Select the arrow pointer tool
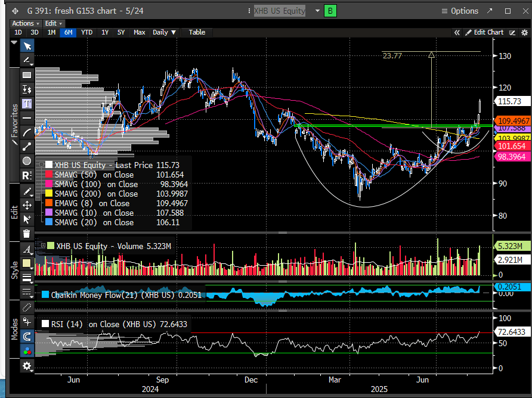Viewport: 532px width, 398px height. pos(27,46)
